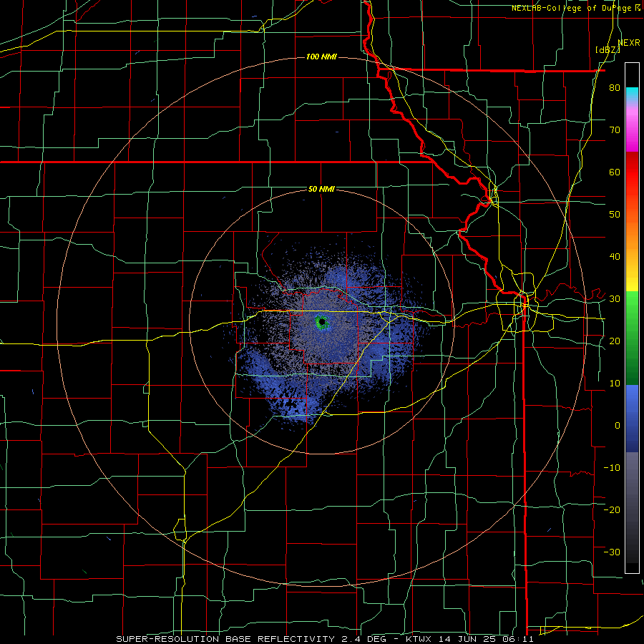Click the 14 JUN 25 06:11 timestamp
Viewport: 644px width, 644px height.
(x=485, y=639)
